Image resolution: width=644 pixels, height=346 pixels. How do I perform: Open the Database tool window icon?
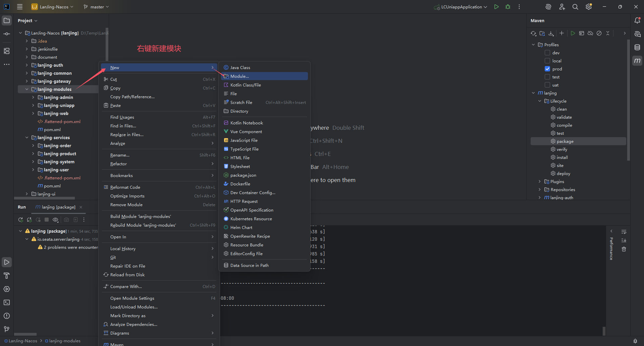click(637, 47)
